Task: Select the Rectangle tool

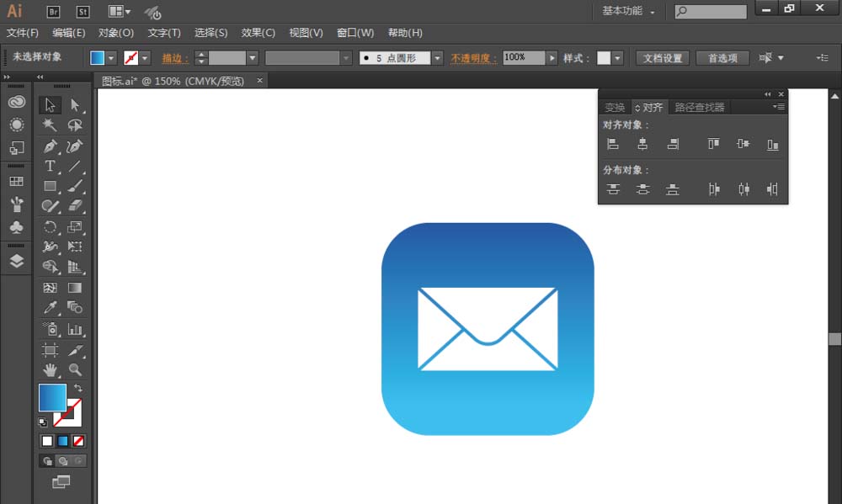Action: tap(50, 186)
